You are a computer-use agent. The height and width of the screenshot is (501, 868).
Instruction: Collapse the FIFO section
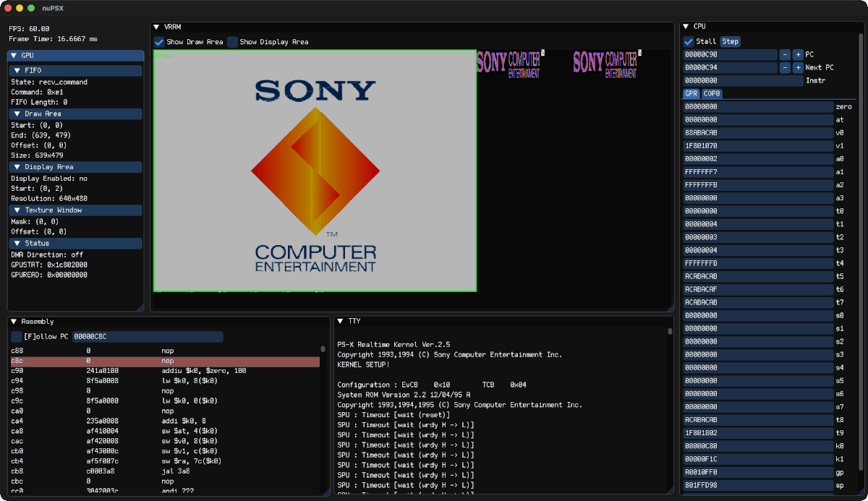(x=17, y=71)
